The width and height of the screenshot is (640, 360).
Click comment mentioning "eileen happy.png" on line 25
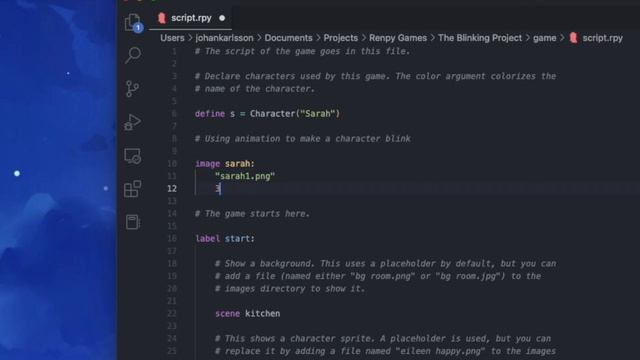(x=385, y=351)
